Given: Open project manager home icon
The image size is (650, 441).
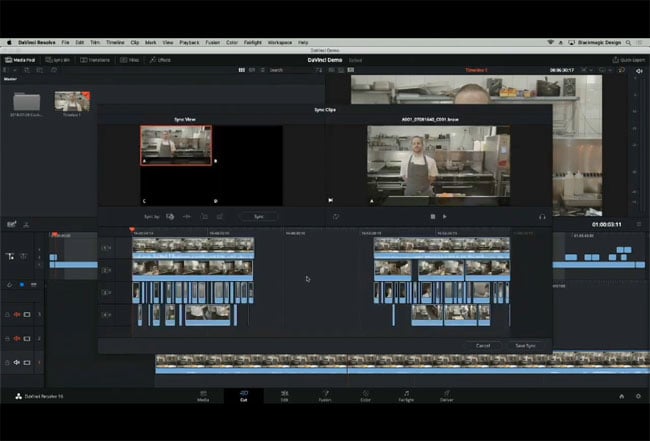Looking at the screenshot, I should [x=622, y=396].
